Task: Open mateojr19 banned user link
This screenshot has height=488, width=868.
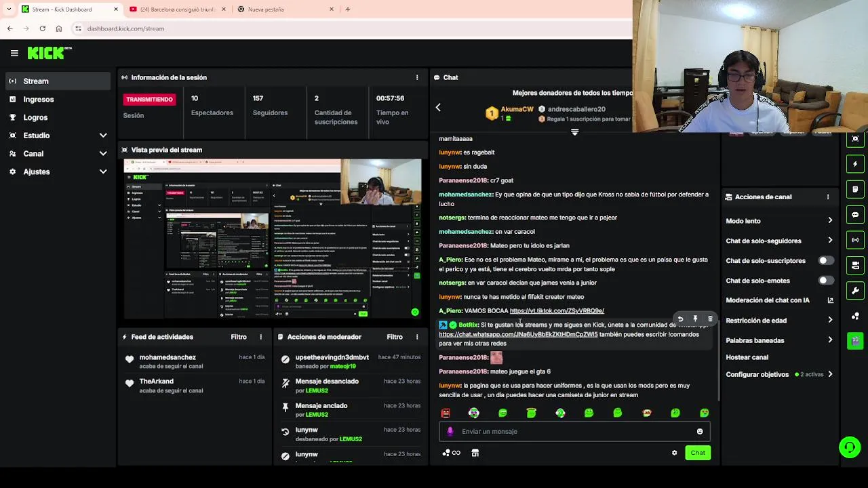Action: 342,367
